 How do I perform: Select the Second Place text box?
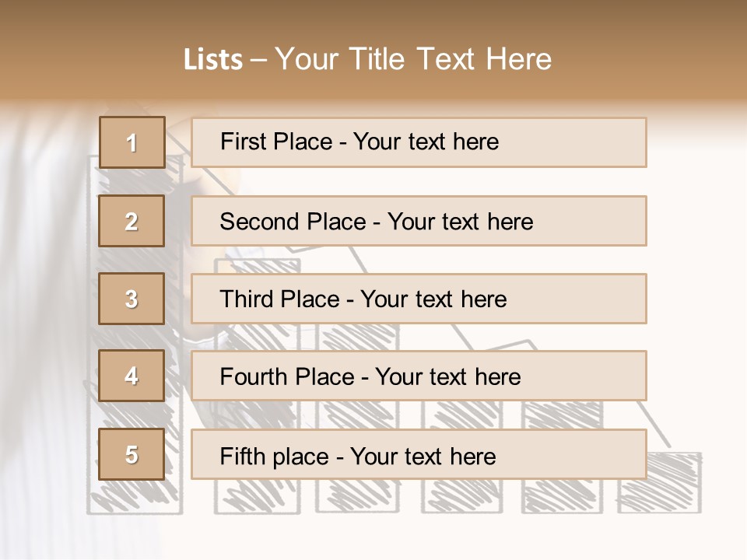[419, 221]
